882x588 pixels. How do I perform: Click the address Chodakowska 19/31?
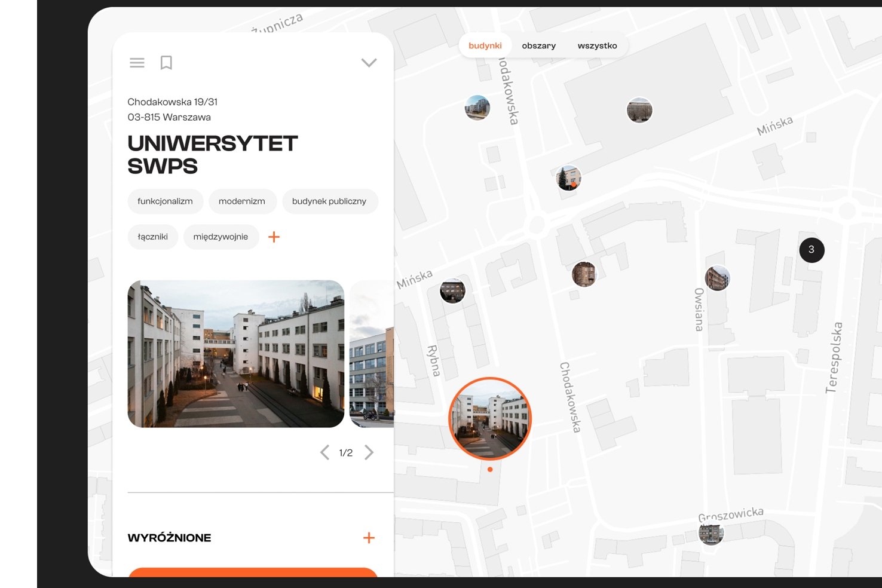click(173, 102)
